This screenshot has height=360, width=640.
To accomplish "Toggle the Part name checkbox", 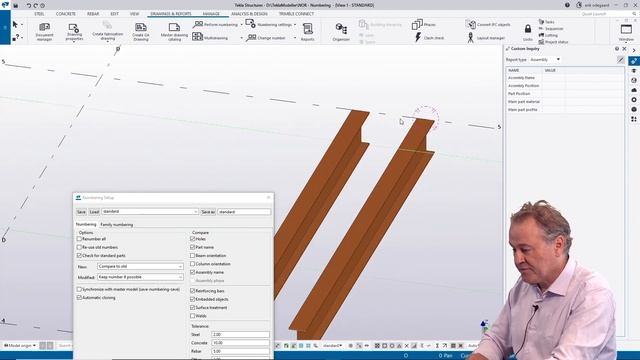I will (193, 247).
